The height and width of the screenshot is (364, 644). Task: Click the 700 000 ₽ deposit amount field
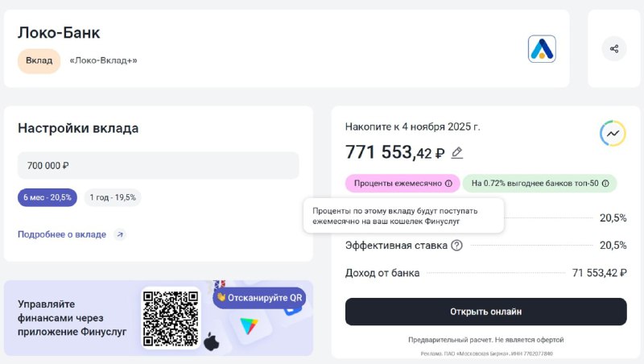point(158,166)
